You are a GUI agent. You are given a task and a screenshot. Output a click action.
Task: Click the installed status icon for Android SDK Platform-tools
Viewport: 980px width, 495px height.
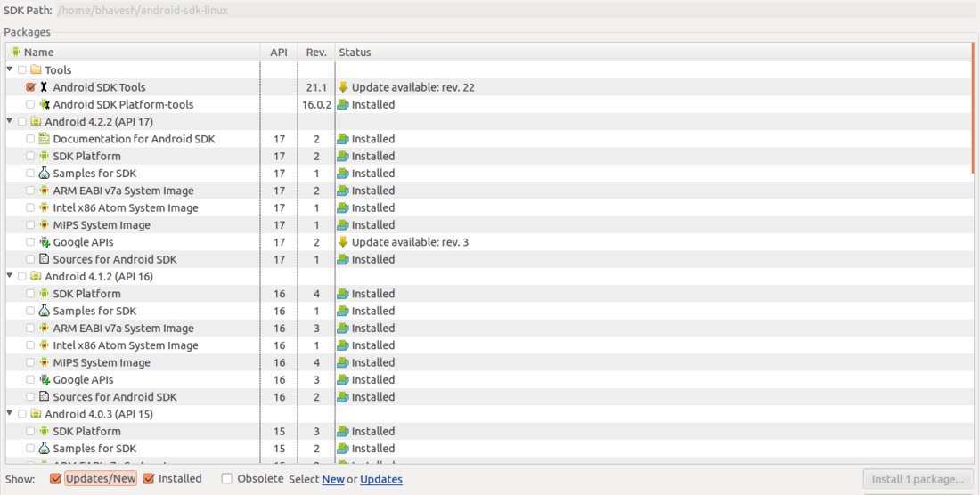pyautogui.click(x=342, y=105)
